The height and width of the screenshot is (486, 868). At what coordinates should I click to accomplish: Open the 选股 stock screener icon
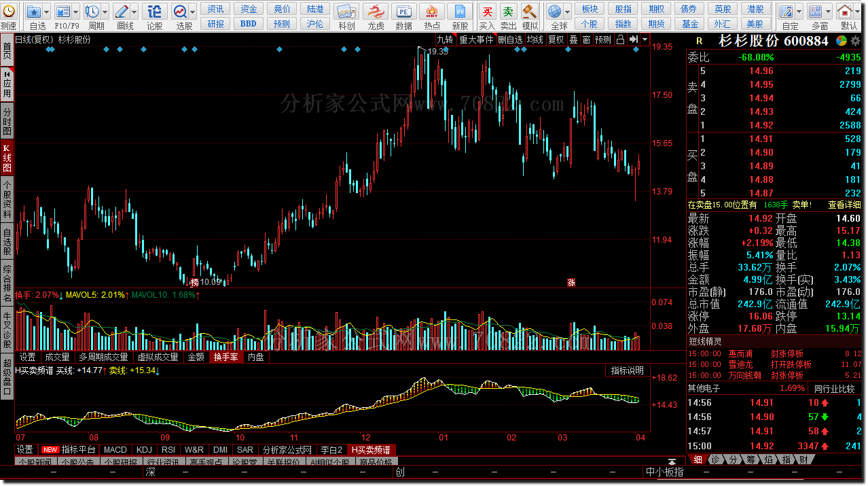pos(180,12)
